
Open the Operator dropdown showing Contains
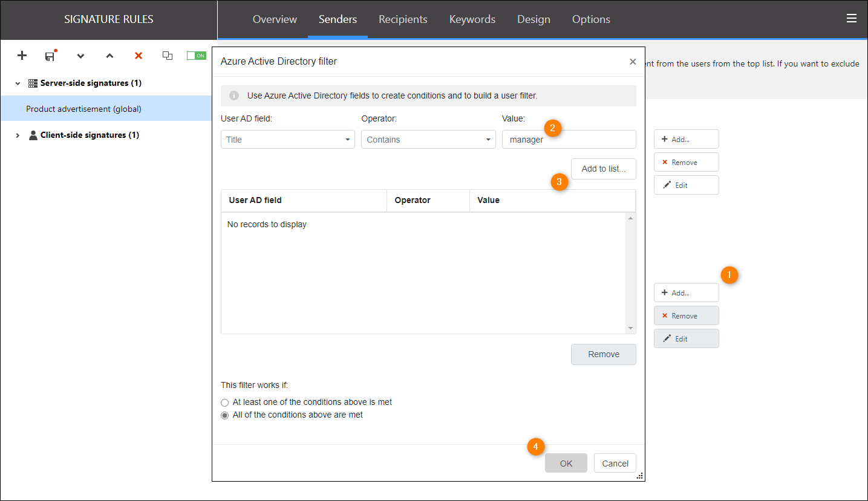pyautogui.click(x=428, y=139)
